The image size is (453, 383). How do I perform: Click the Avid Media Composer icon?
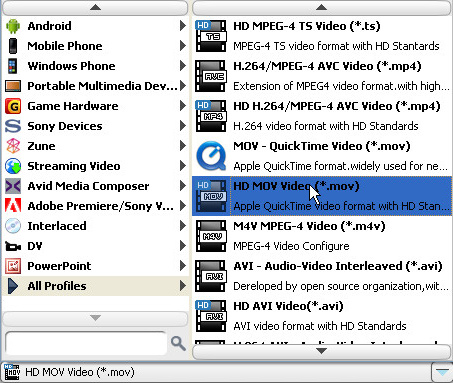click(x=13, y=186)
